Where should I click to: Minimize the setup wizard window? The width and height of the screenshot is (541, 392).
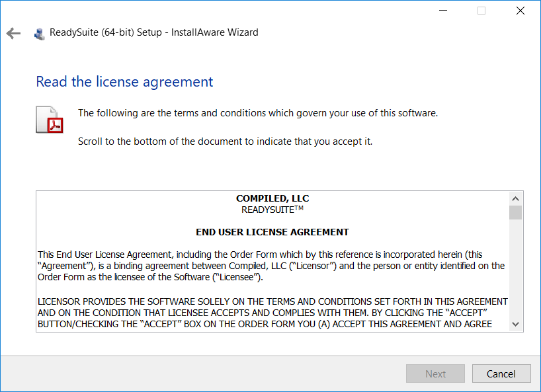coord(443,11)
